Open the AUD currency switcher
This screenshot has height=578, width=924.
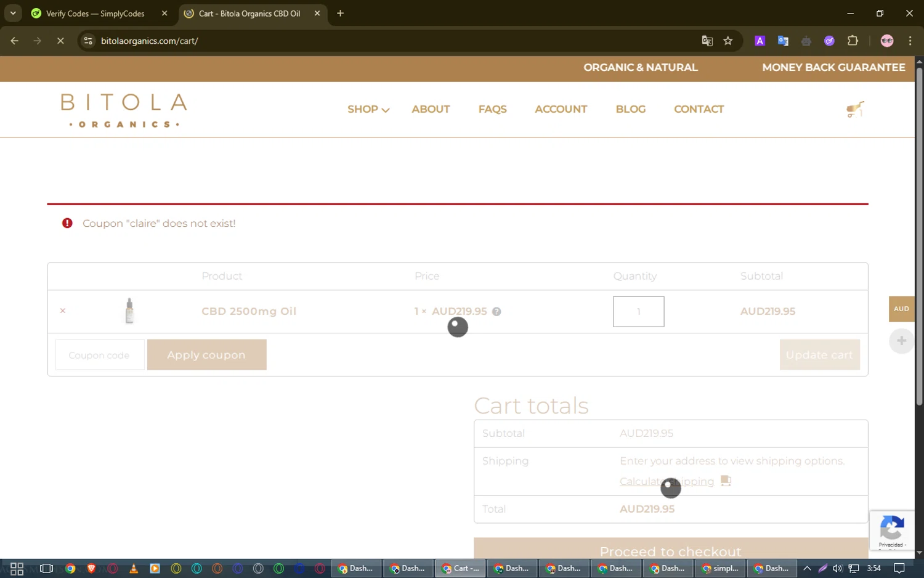[x=901, y=309]
